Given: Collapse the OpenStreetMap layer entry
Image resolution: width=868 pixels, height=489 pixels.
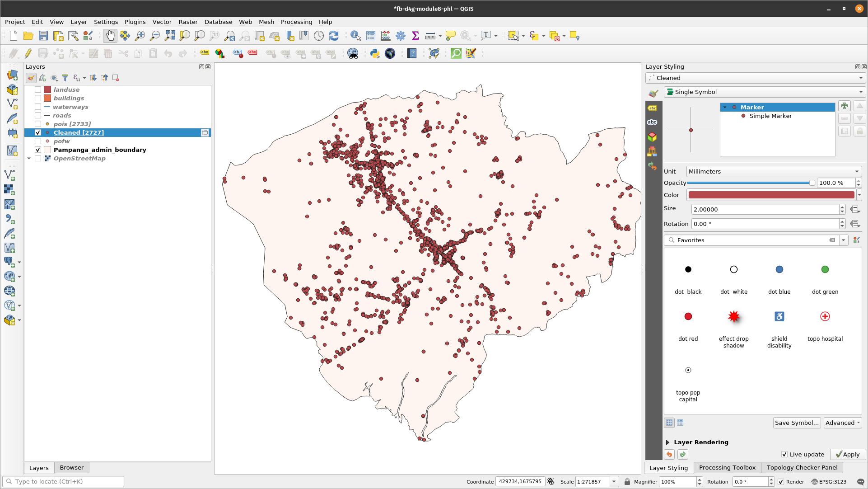Looking at the screenshot, I should pos(29,158).
